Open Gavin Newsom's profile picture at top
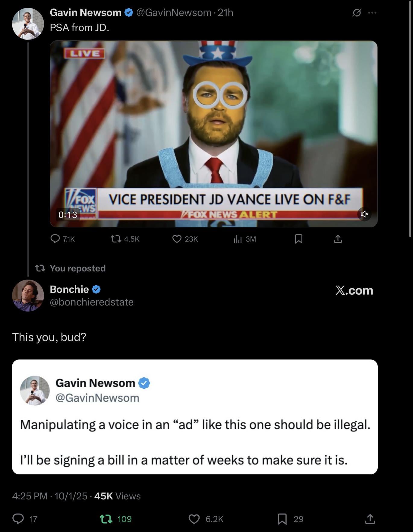Screen dimensions: 413x532 coord(28,24)
